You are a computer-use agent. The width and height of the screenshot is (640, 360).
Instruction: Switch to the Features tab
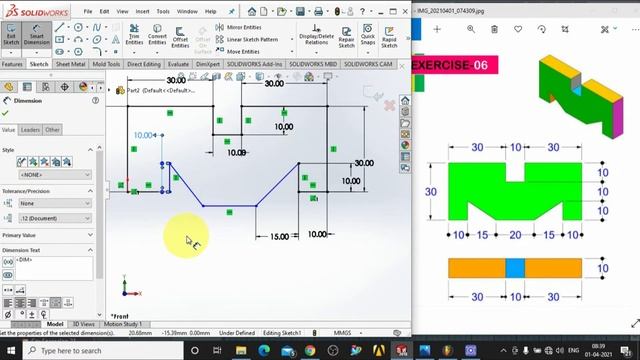(12, 64)
